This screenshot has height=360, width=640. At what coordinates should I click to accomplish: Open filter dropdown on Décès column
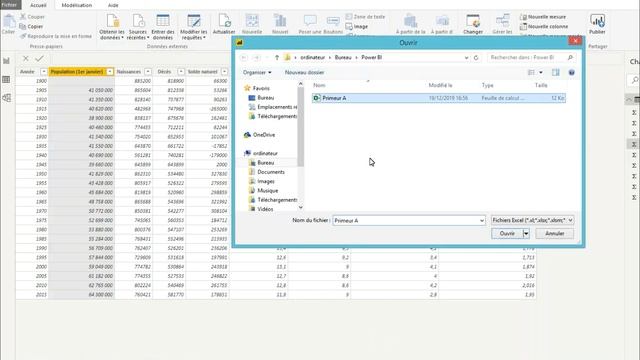tap(181, 72)
